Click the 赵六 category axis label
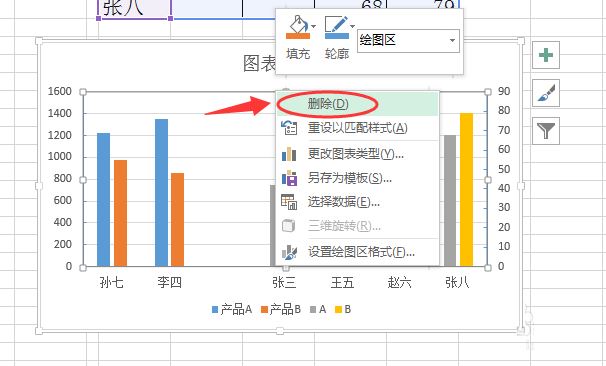This screenshot has height=366, width=606. [400, 283]
